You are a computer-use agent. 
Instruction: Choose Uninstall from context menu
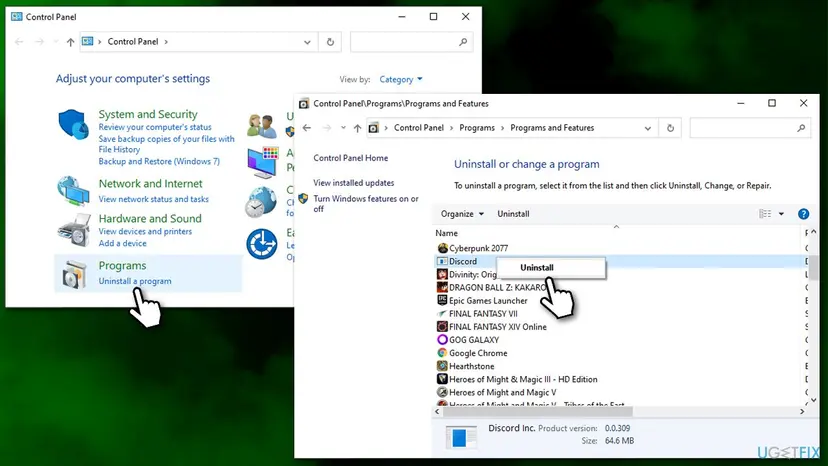pyautogui.click(x=537, y=267)
